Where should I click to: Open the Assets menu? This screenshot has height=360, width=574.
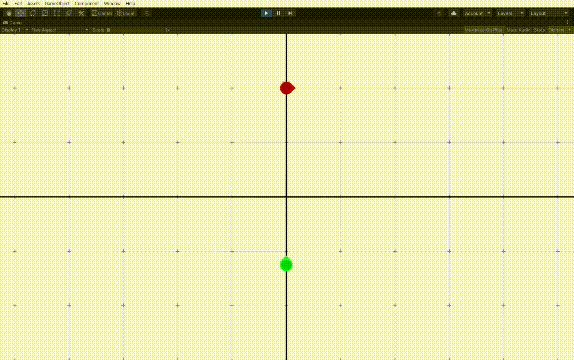[x=33, y=3]
